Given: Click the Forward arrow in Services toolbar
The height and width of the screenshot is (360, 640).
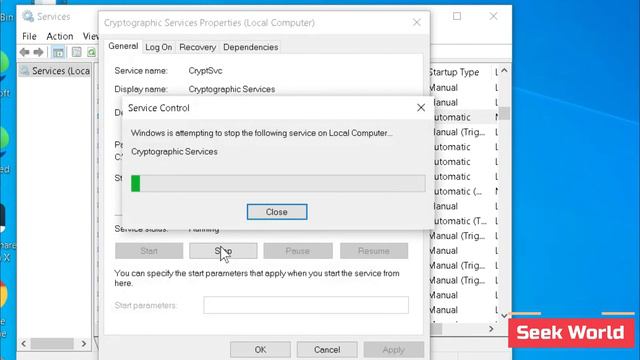Looking at the screenshot, I should tap(38, 52).
